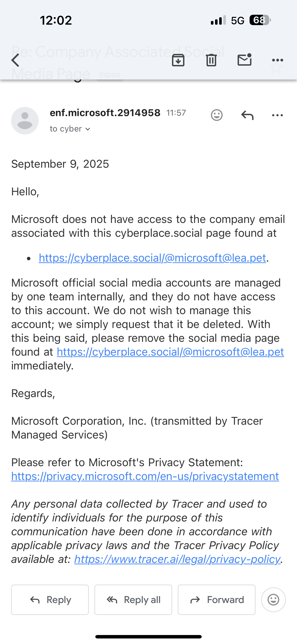Viewport: 297px width, 644px height.
Task: Open the message's three-dot options menu
Action: click(x=277, y=115)
